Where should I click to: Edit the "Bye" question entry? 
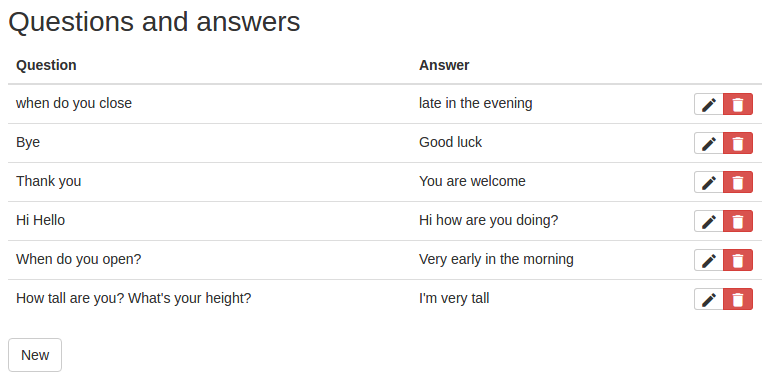(x=709, y=143)
